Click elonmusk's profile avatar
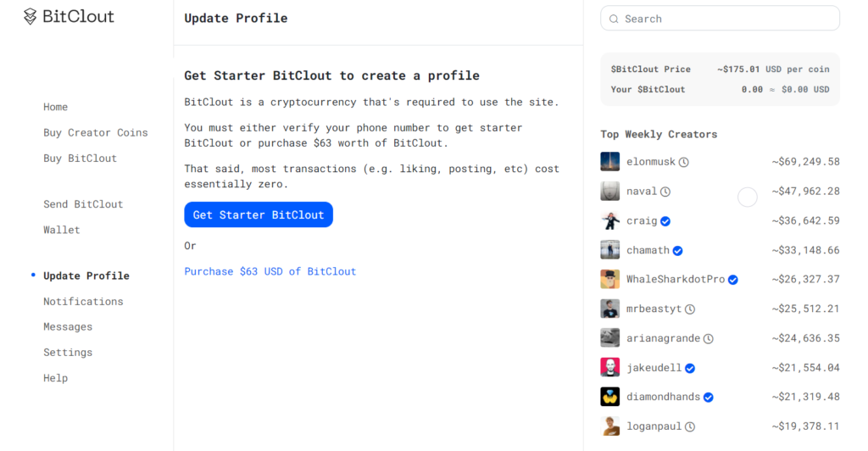This screenshot has height=451, width=868. [x=609, y=162]
